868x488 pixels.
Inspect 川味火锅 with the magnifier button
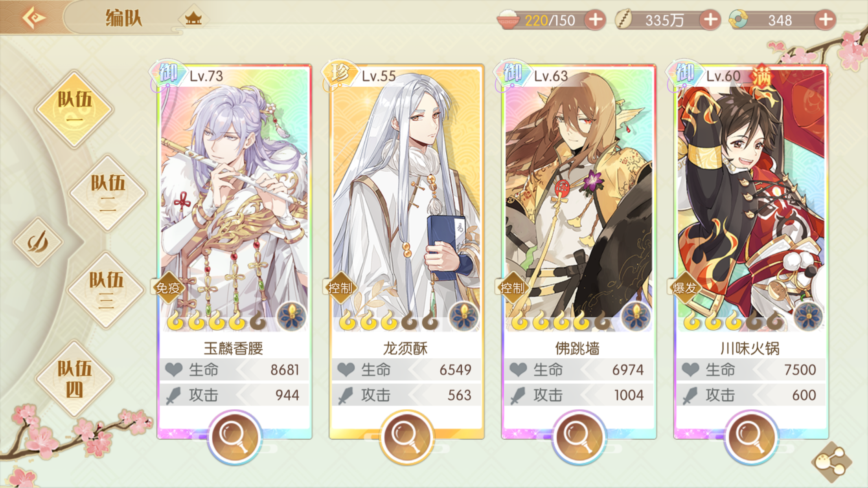tap(751, 437)
